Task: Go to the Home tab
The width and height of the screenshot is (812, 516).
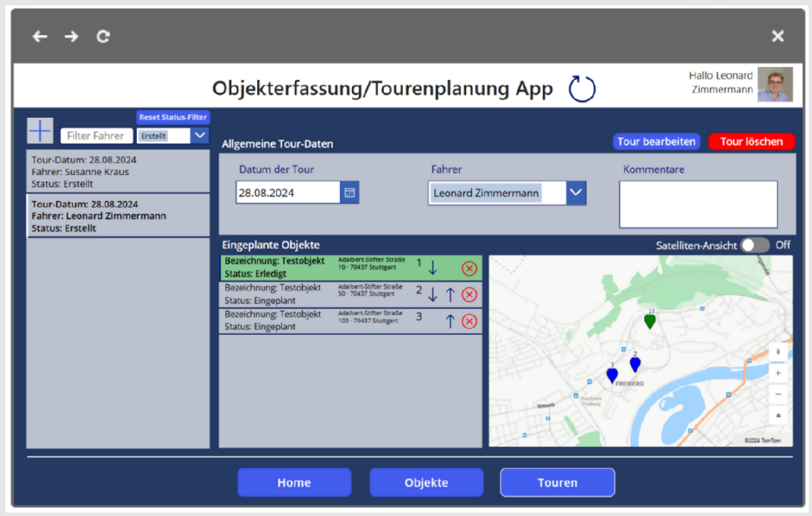Action: 294,483
